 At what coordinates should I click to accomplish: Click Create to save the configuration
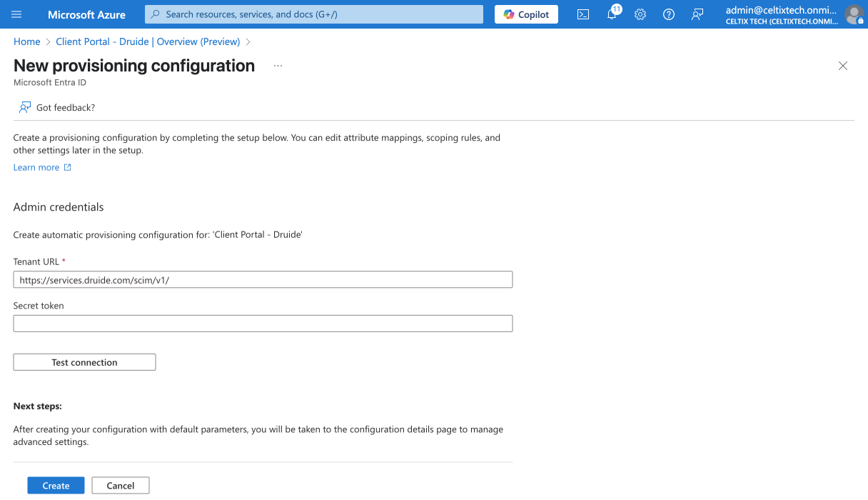(56, 486)
